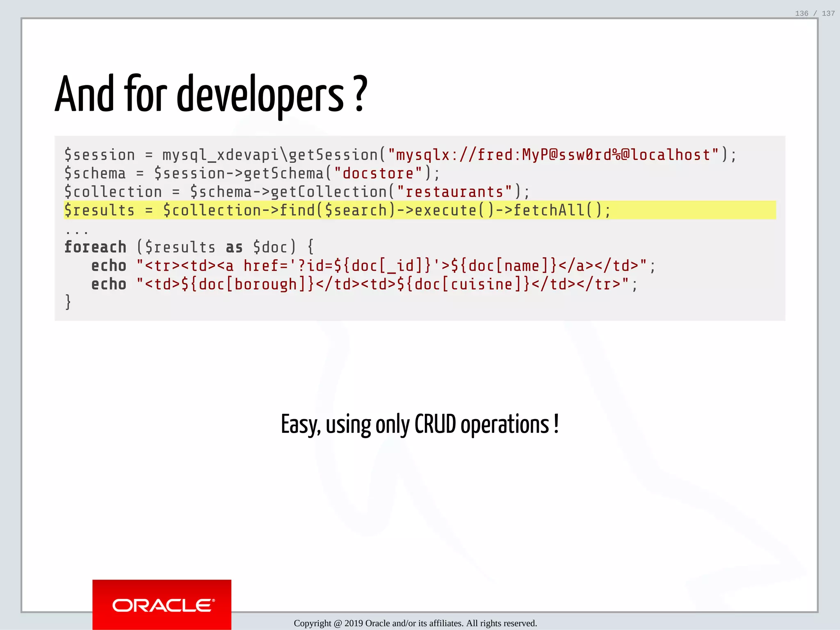Click the Oracle logo

(162, 604)
